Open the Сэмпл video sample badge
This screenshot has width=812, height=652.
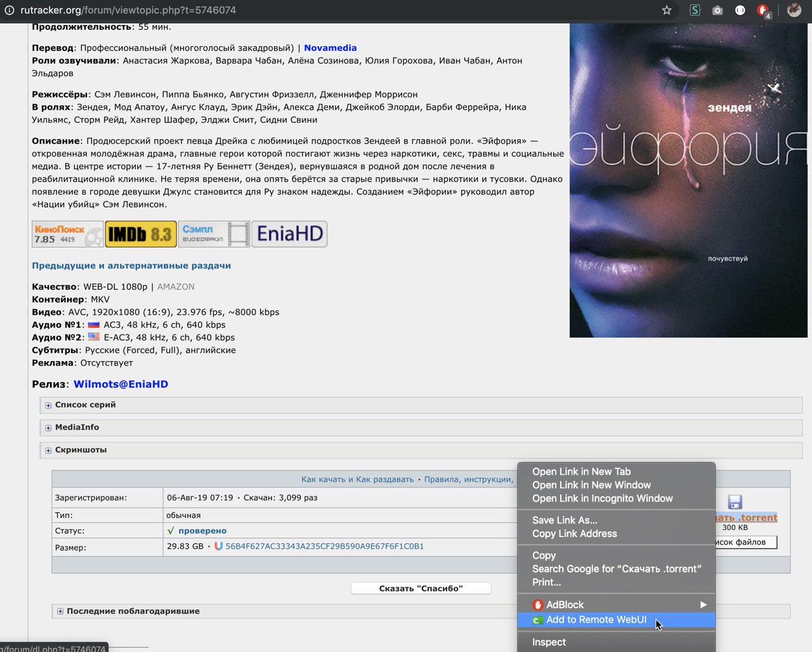coord(214,234)
